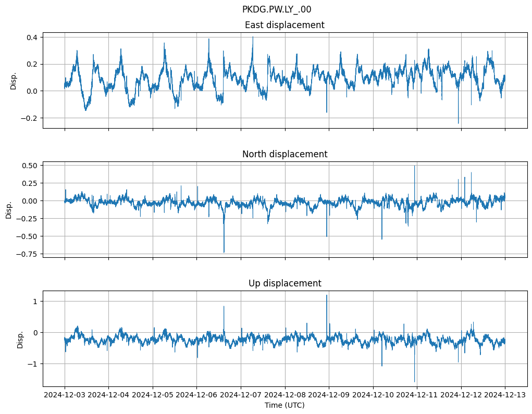Click the 0.4 tick on the East y-axis
This screenshot has height=414, width=532.
[x=32, y=37]
